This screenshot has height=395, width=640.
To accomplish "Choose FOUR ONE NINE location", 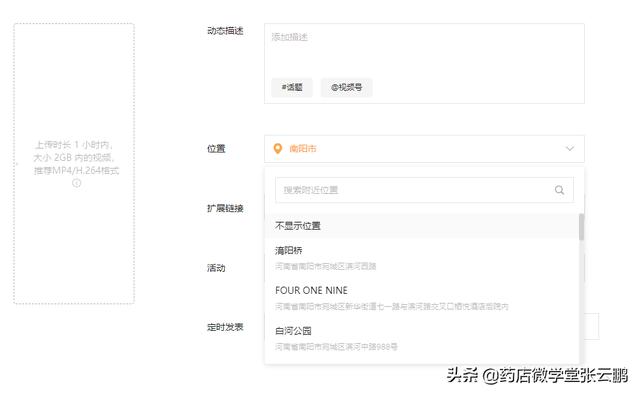I will tap(422, 298).
